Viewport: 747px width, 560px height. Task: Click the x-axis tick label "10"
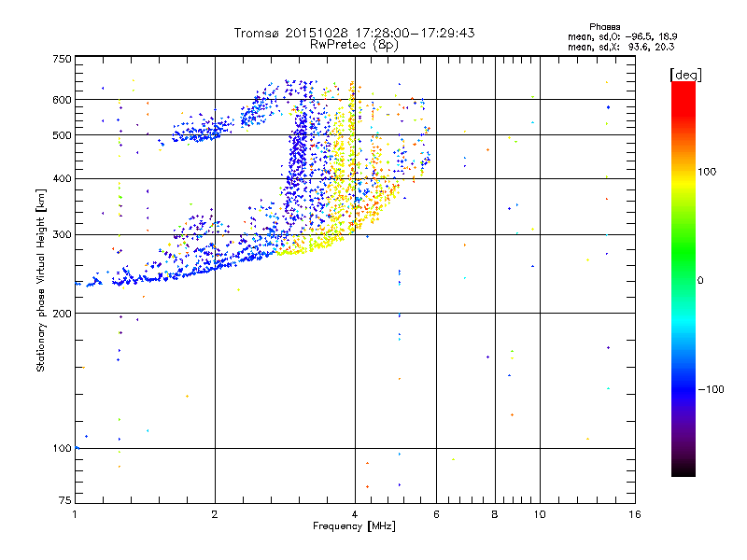(540, 514)
